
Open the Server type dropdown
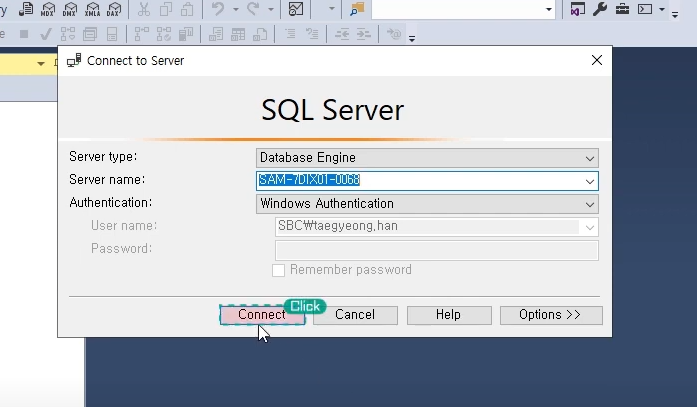pyautogui.click(x=427, y=158)
